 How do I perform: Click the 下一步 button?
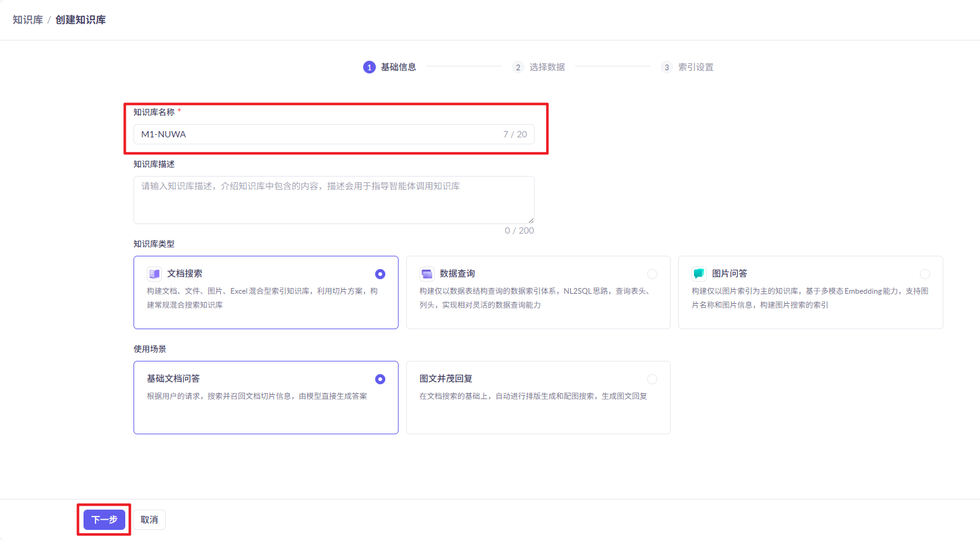tap(104, 520)
